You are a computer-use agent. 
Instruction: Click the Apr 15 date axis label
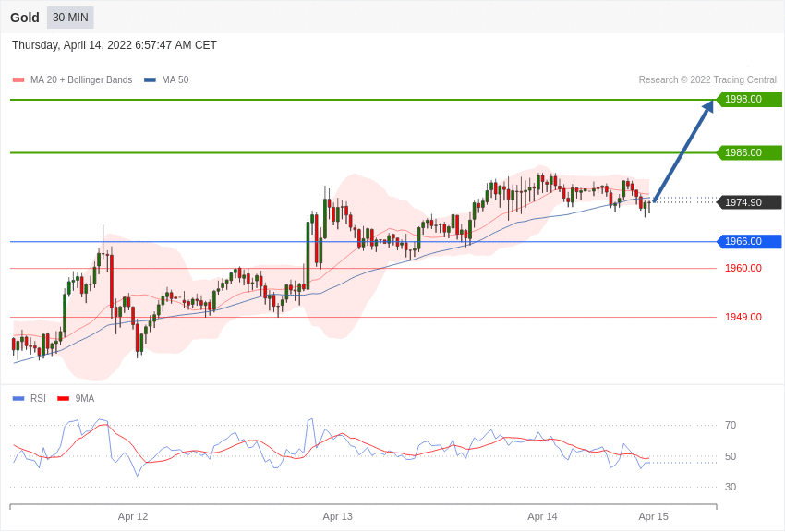coord(653,516)
